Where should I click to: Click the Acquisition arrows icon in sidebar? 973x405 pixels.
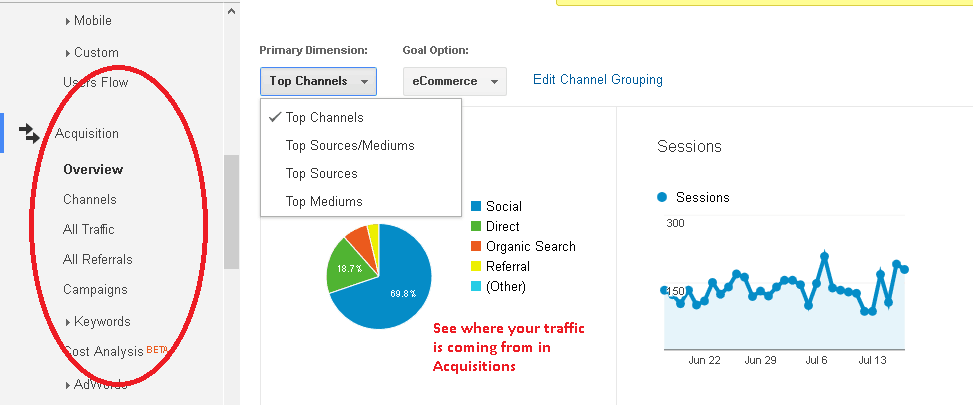click(x=29, y=133)
